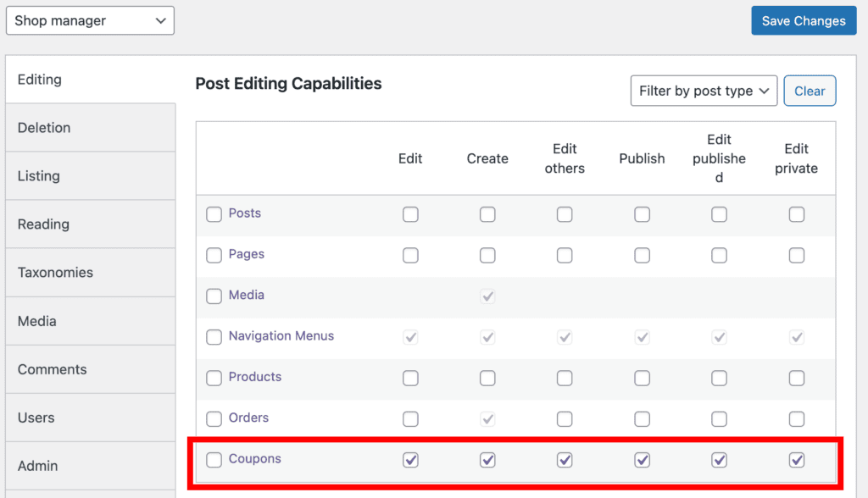The height and width of the screenshot is (498, 868).
Task: Click the Edit published column header
Action: click(x=719, y=158)
